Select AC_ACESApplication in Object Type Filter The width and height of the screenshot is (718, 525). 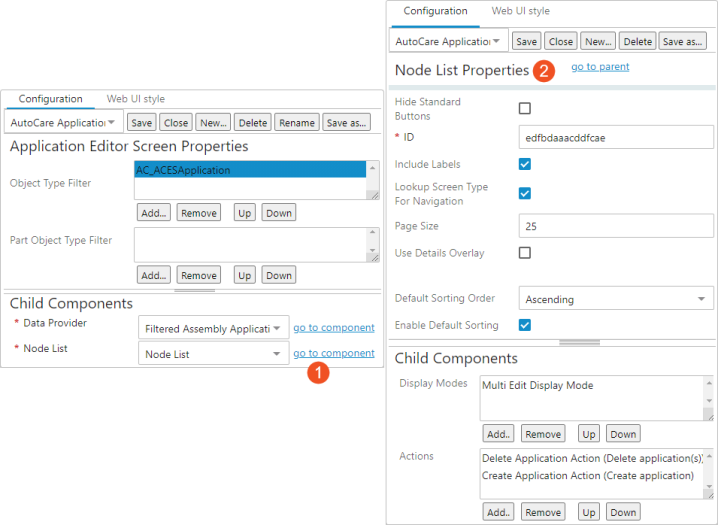click(x=250, y=170)
